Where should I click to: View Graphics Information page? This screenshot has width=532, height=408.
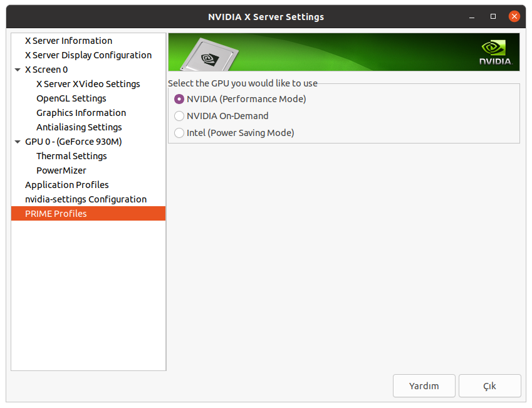[x=81, y=113]
